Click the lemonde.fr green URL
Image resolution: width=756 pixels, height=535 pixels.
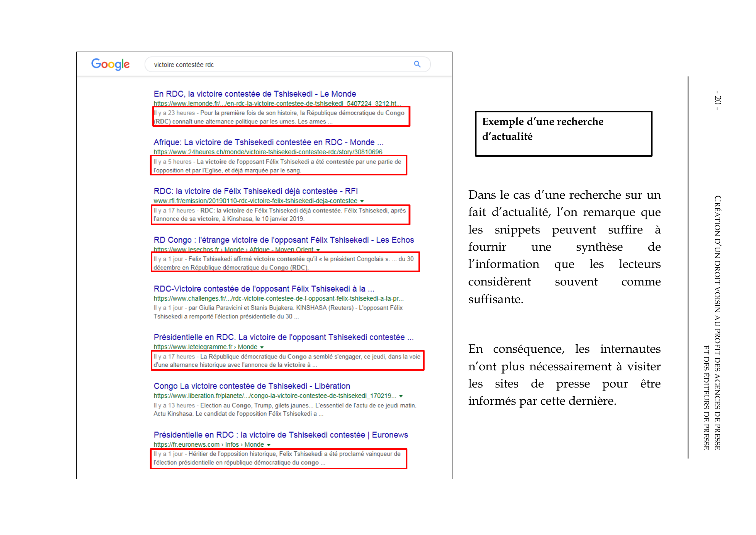[x=277, y=104]
